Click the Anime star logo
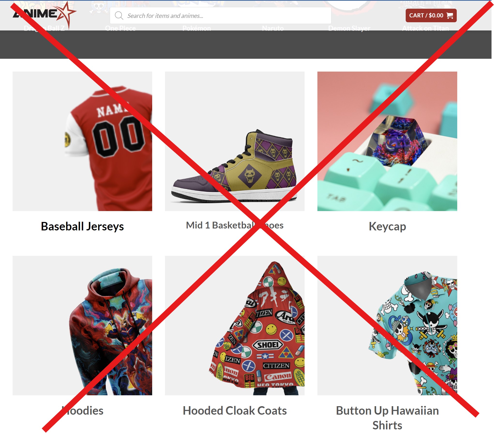494x448 pixels. pos(44,15)
